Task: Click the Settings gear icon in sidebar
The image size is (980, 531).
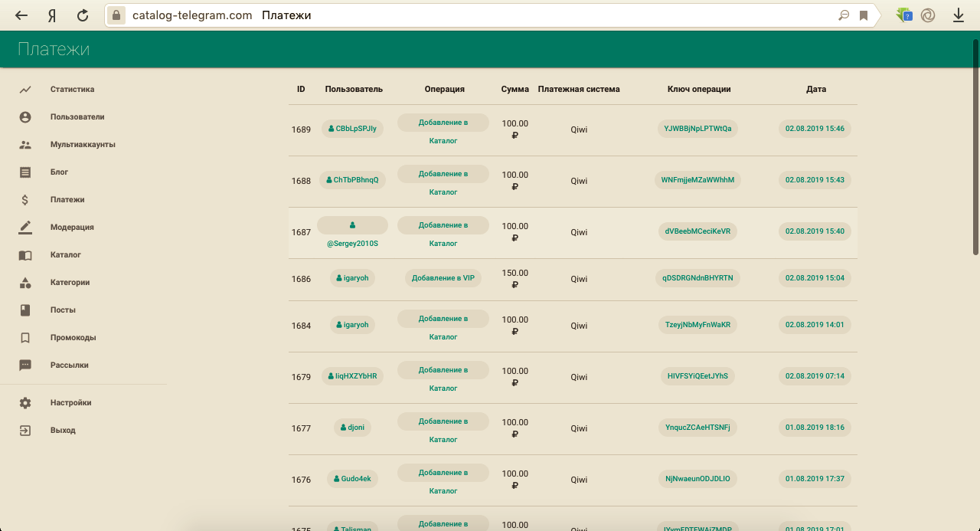Action: (x=25, y=403)
